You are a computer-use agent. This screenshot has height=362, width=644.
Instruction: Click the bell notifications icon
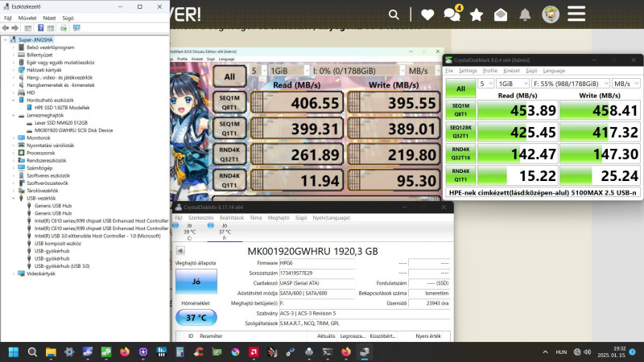525,14
